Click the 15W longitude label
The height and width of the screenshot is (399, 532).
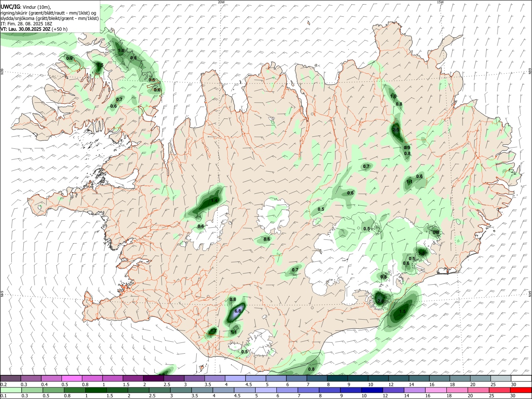440,2
